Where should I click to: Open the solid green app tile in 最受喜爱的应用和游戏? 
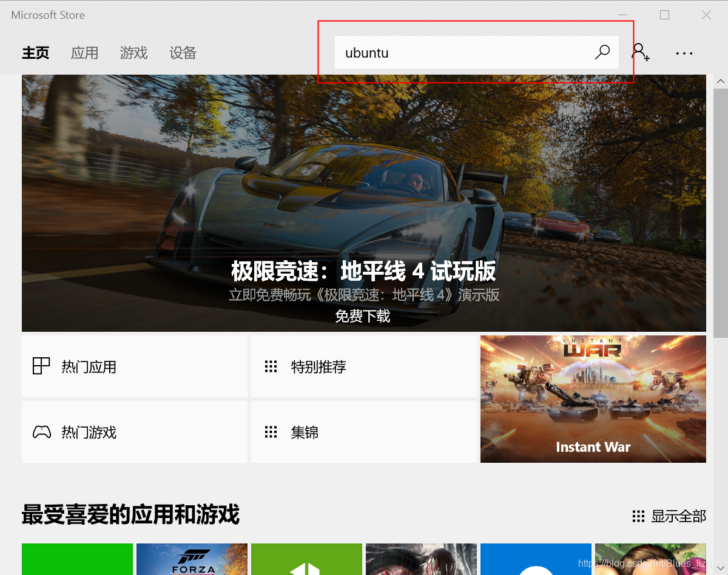point(77,559)
